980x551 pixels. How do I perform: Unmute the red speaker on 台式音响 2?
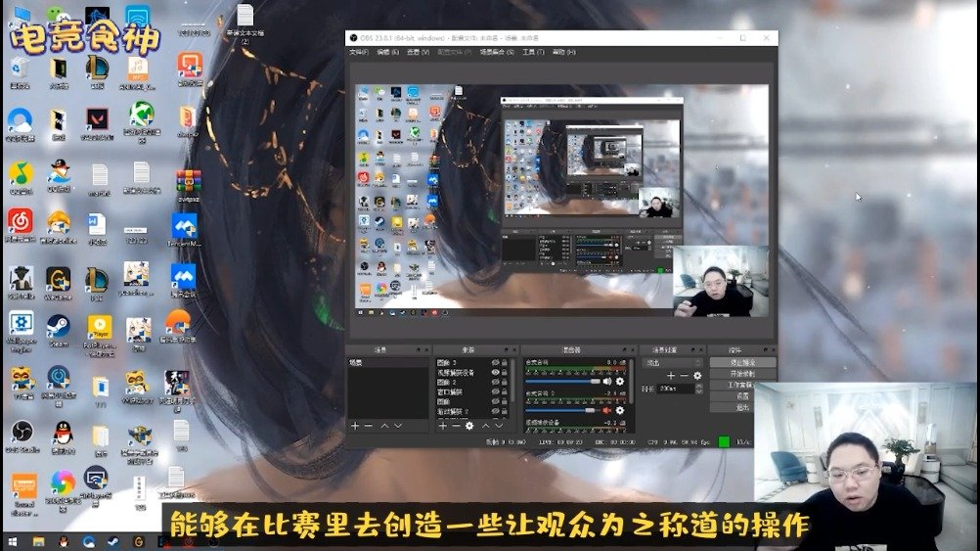(606, 410)
